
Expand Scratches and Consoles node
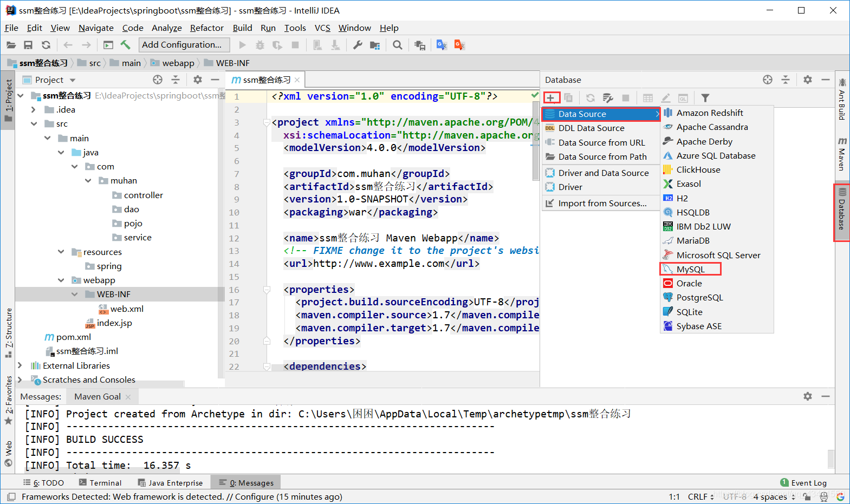point(20,379)
